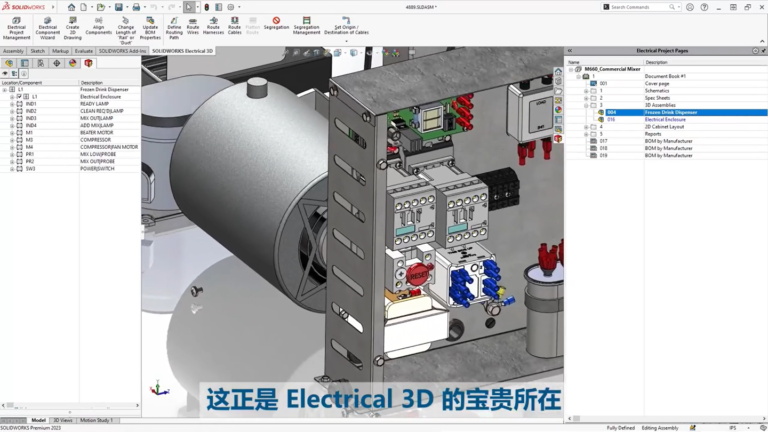The height and width of the screenshot is (432, 768).
Task: Toggle the L1 Electrical Enclosure checkbox
Action: click(19, 96)
